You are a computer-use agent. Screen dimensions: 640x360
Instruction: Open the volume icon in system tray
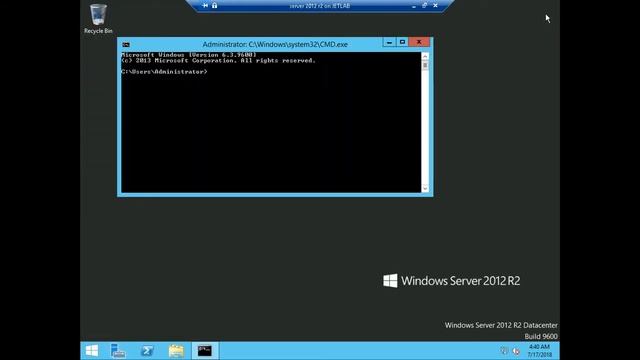click(516, 351)
